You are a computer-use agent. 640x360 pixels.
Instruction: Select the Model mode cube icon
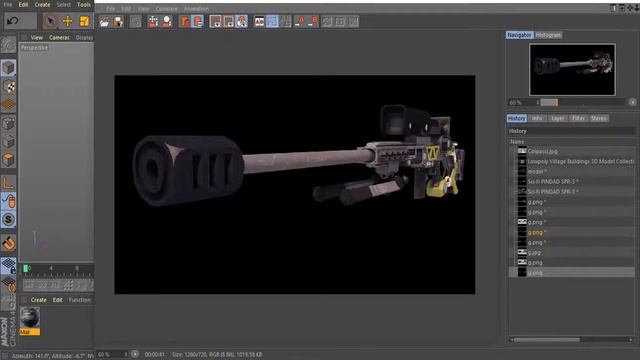[8, 68]
